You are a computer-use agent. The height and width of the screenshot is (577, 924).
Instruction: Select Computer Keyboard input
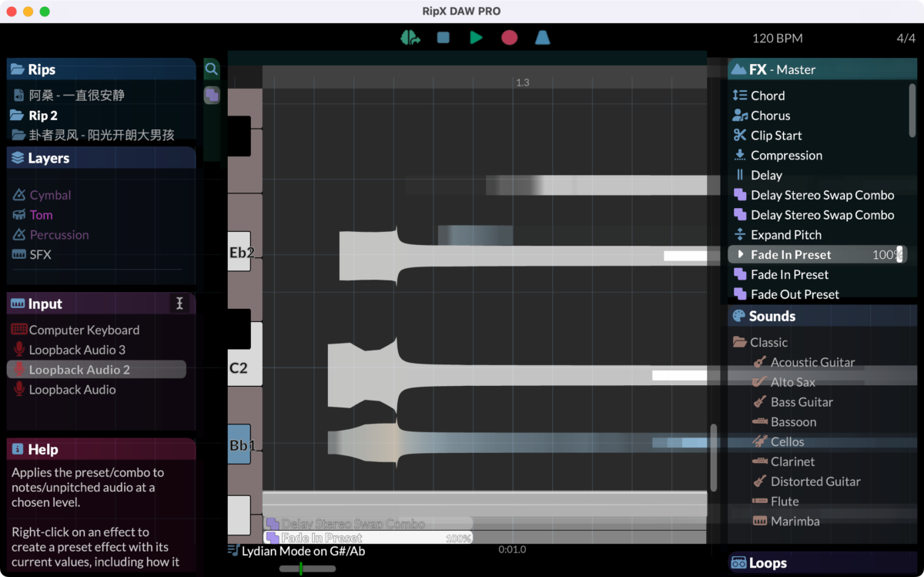(75, 330)
